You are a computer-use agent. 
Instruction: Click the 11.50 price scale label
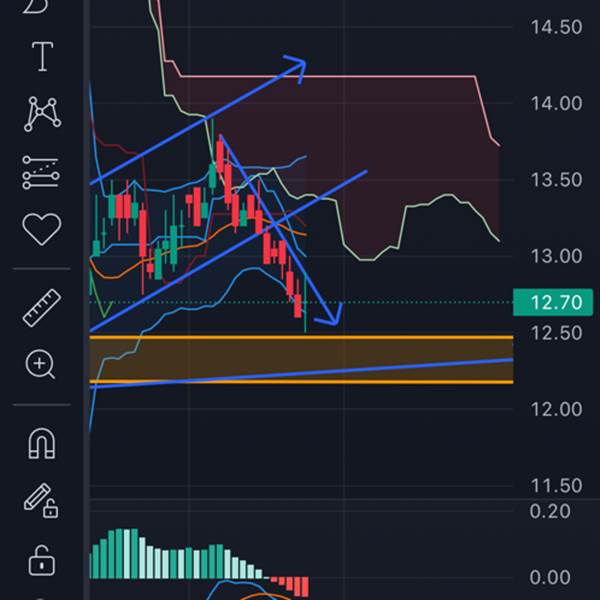click(556, 486)
